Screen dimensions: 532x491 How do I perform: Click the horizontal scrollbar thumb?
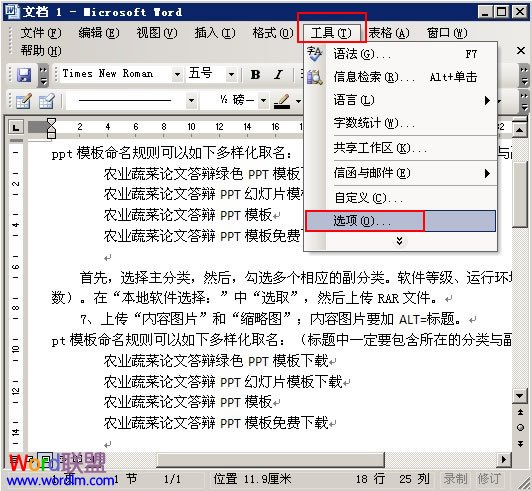[270, 459]
